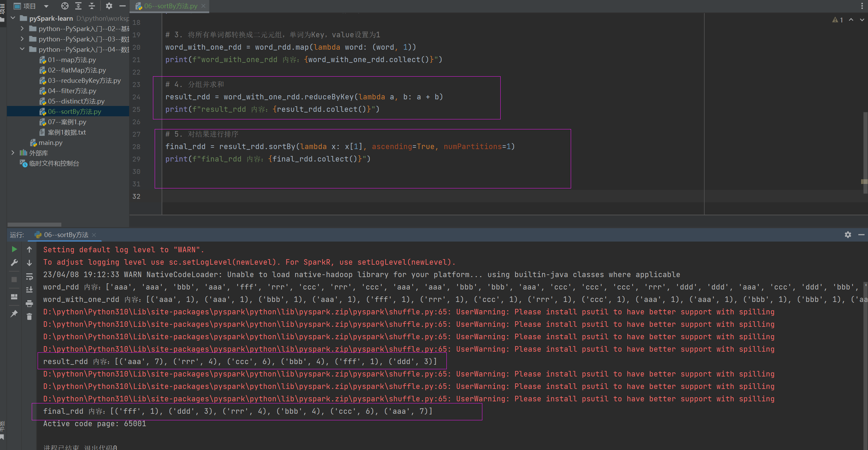The width and height of the screenshot is (868, 450).
Task: Click the collapse all icon in project toolbar
Action: [x=92, y=6]
